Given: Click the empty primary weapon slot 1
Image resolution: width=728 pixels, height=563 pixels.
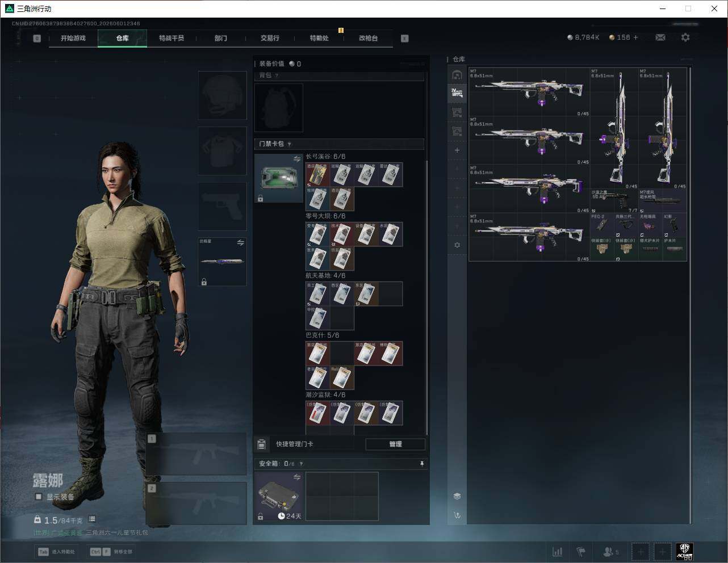Looking at the screenshot, I should pos(196,453).
